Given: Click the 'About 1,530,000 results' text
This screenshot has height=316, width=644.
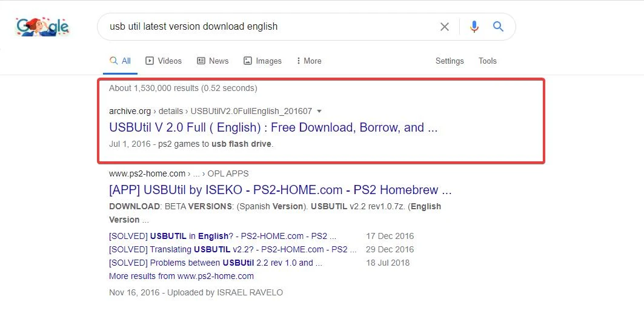Looking at the screenshot, I should 183,88.
